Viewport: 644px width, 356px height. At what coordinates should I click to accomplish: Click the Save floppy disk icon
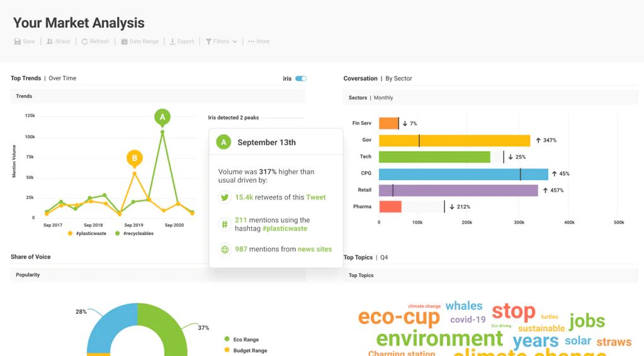click(x=17, y=42)
